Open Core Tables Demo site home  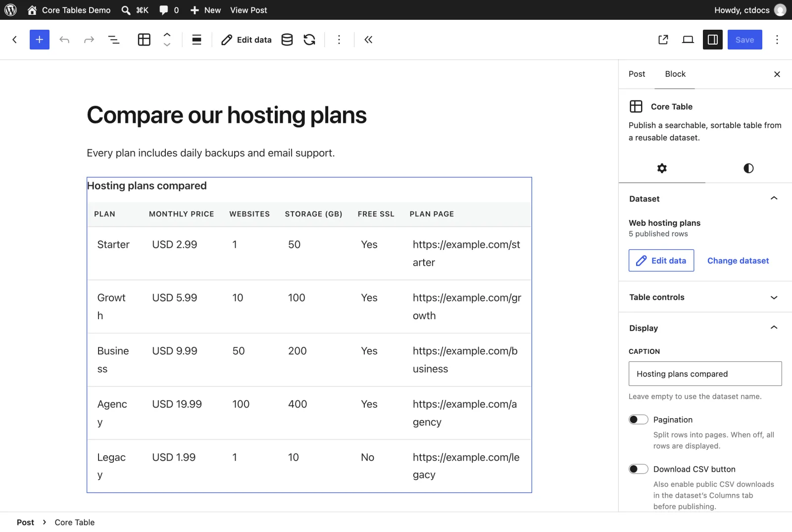tap(69, 10)
